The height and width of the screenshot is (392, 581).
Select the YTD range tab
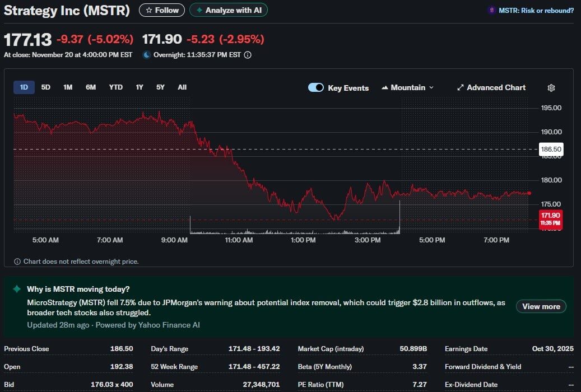[115, 87]
